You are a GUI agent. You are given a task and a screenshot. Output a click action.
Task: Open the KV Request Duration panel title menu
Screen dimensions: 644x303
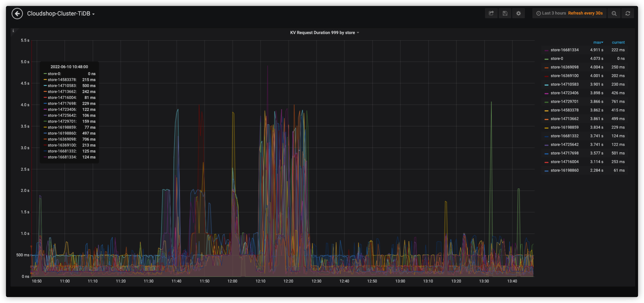click(324, 32)
